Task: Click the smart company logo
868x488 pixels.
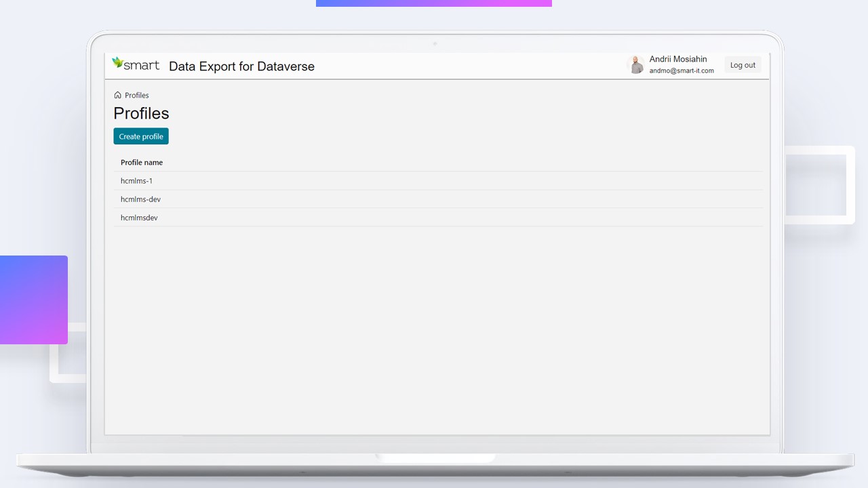Action: pyautogui.click(x=136, y=64)
